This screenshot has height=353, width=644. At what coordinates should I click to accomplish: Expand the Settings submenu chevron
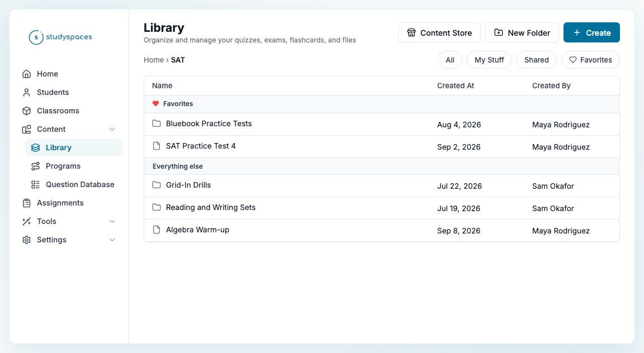pyautogui.click(x=112, y=240)
